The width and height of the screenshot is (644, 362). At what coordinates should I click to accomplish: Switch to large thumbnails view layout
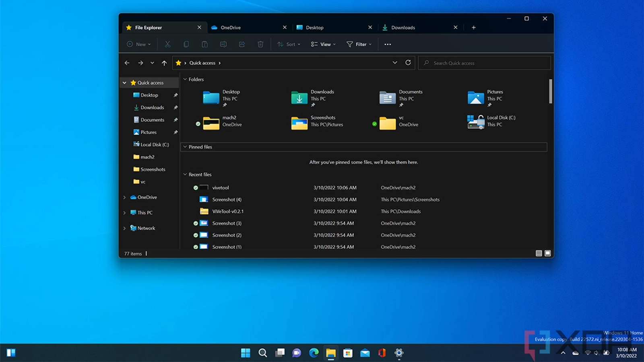[547, 253]
